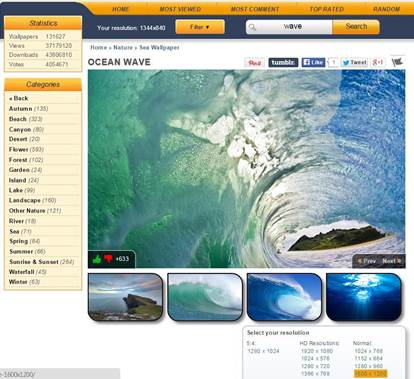Screen dimensions: 414x379
Task: Open the deep blue underwater thumbnail
Action: pos(364,297)
